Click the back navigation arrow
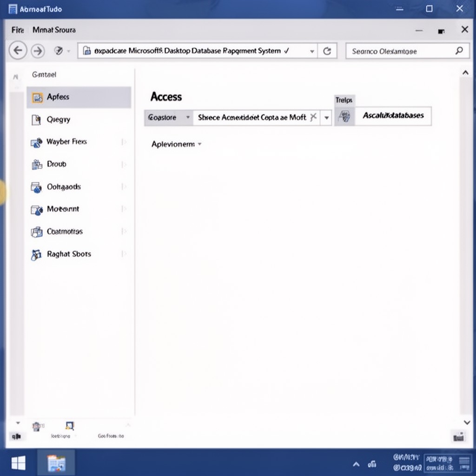The height and width of the screenshot is (476, 476). [18, 50]
